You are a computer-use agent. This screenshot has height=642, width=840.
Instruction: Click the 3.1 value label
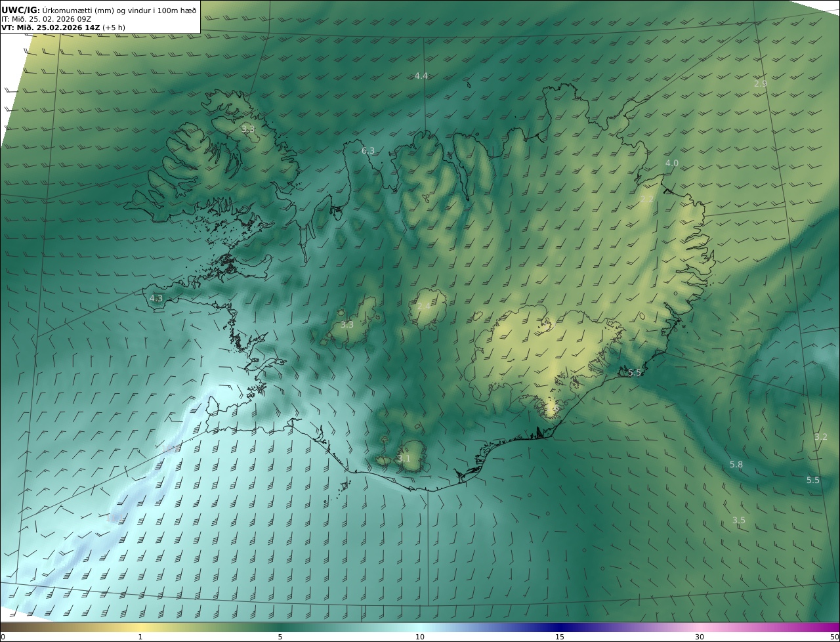(x=404, y=459)
